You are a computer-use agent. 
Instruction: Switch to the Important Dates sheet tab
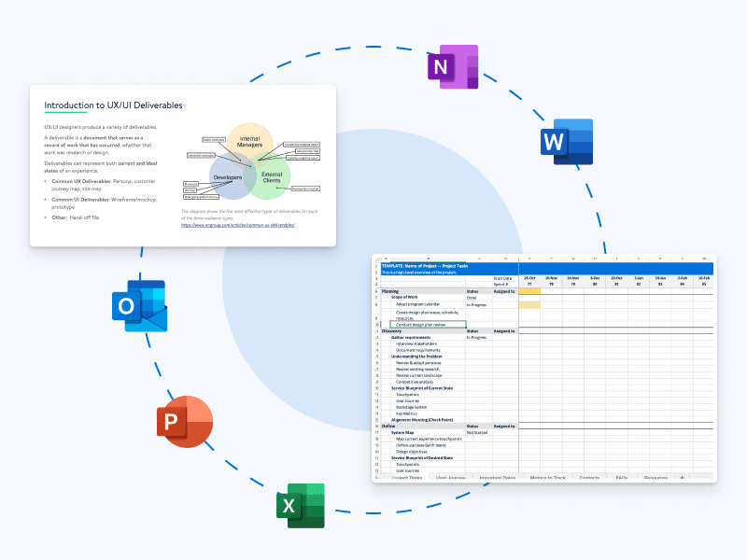click(498, 478)
